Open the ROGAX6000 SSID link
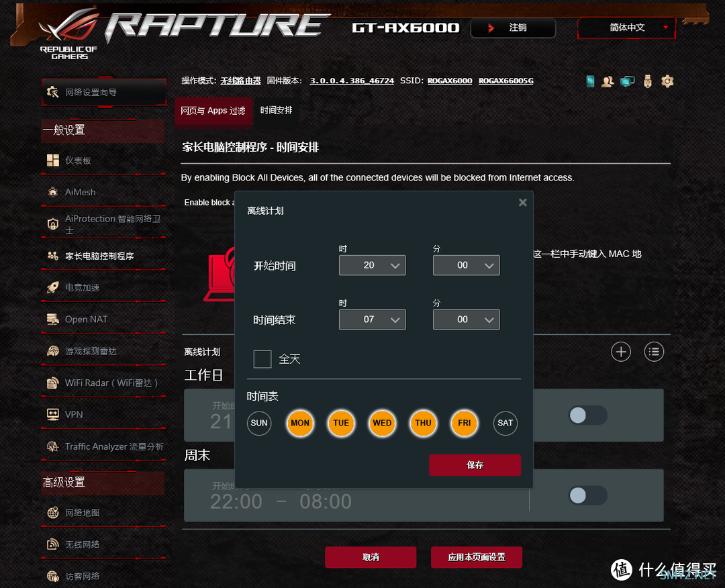 [450, 81]
